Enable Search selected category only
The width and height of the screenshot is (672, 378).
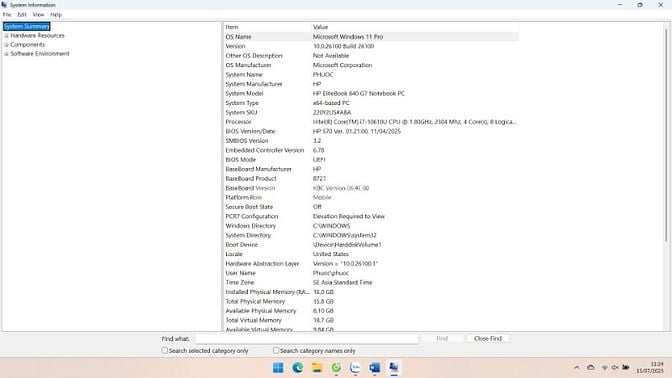pyautogui.click(x=165, y=351)
